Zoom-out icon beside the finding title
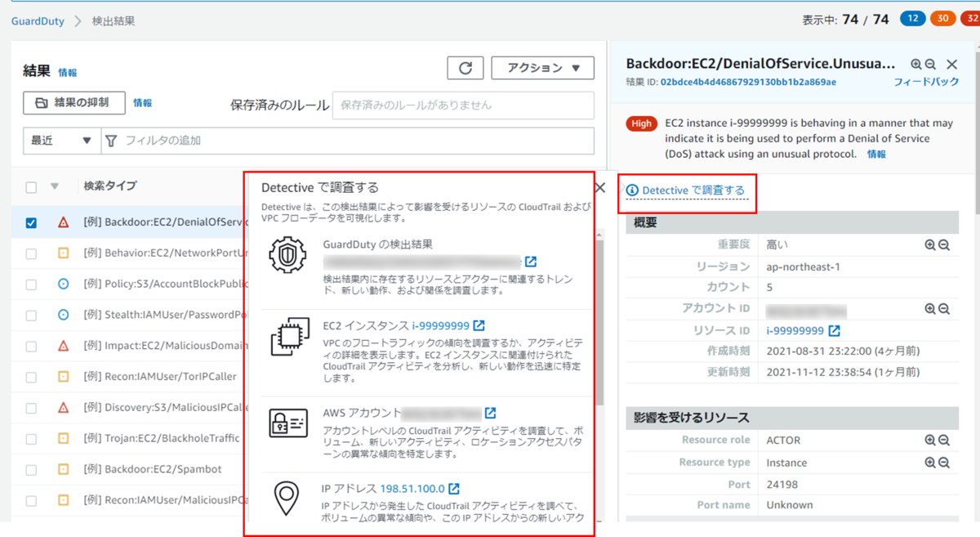 point(930,64)
